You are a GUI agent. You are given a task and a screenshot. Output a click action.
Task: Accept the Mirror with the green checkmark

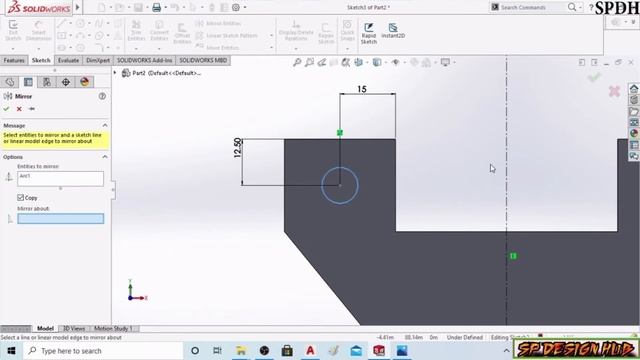point(6,109)
